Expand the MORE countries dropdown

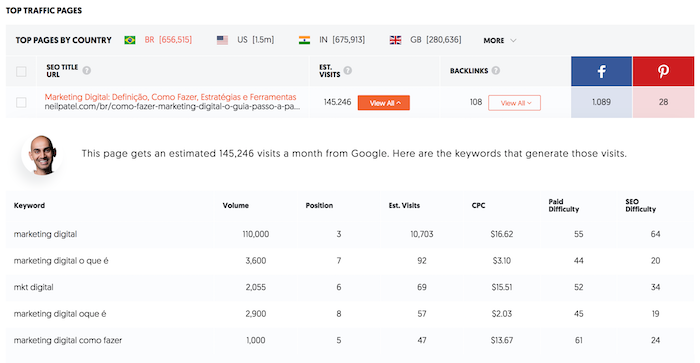point(500,41)
